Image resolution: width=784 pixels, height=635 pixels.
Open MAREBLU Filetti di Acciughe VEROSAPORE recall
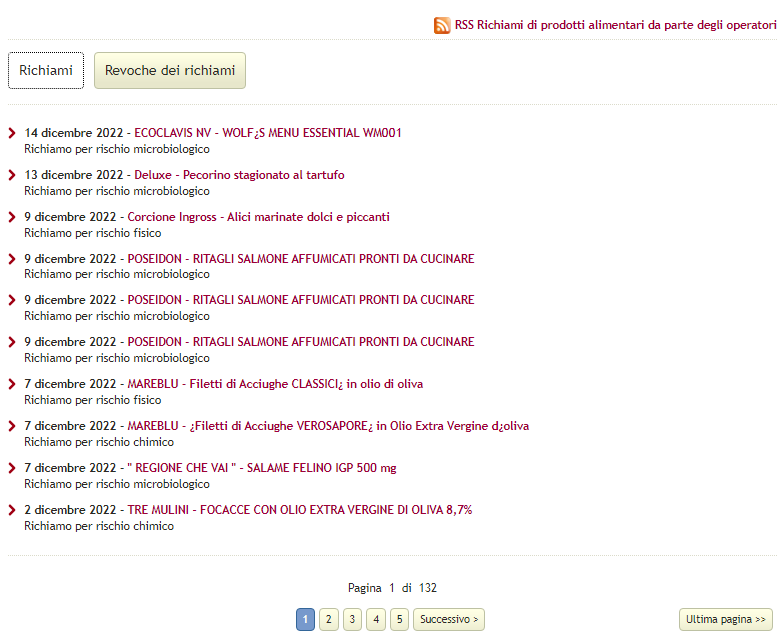(328, 426)
